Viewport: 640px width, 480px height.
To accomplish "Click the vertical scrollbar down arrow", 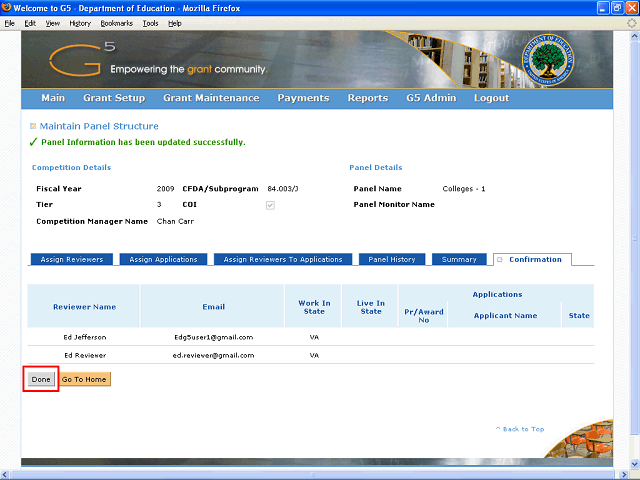I will pos(635,464).
